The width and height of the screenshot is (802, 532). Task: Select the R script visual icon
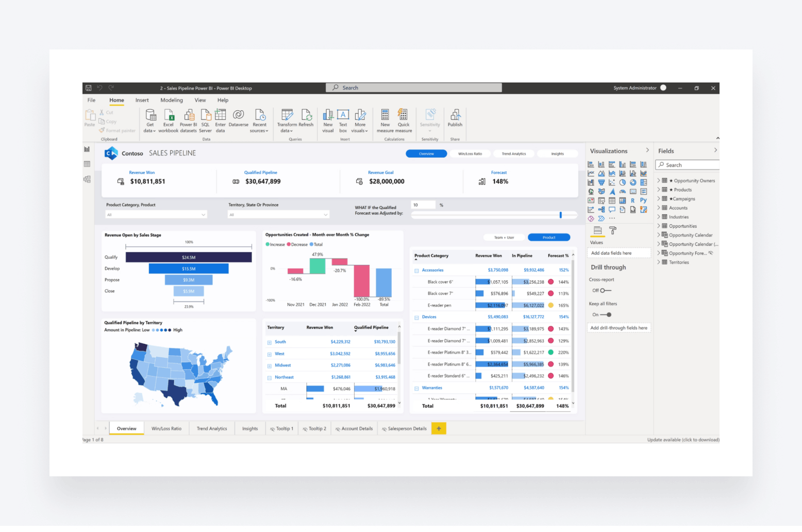[x=633, y=201]
